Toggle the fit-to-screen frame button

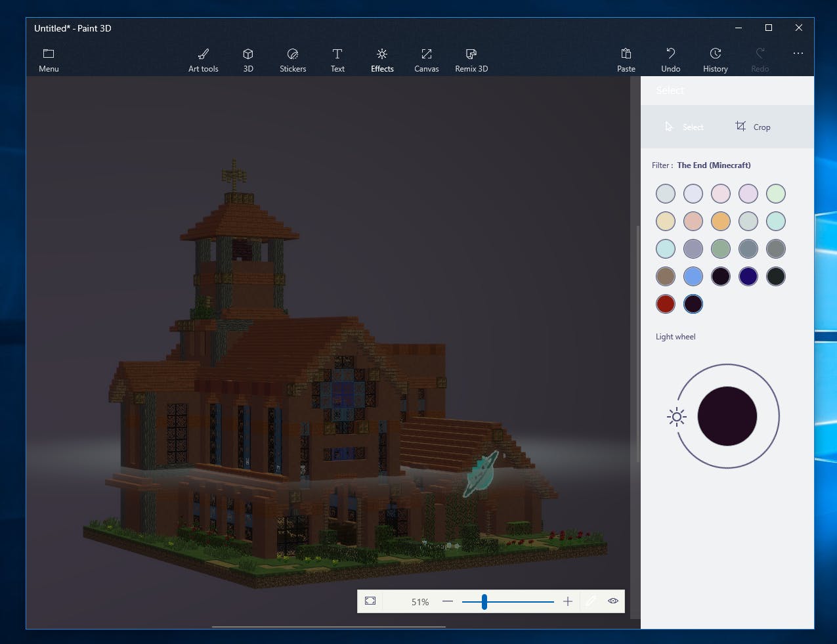pos(370,601)
